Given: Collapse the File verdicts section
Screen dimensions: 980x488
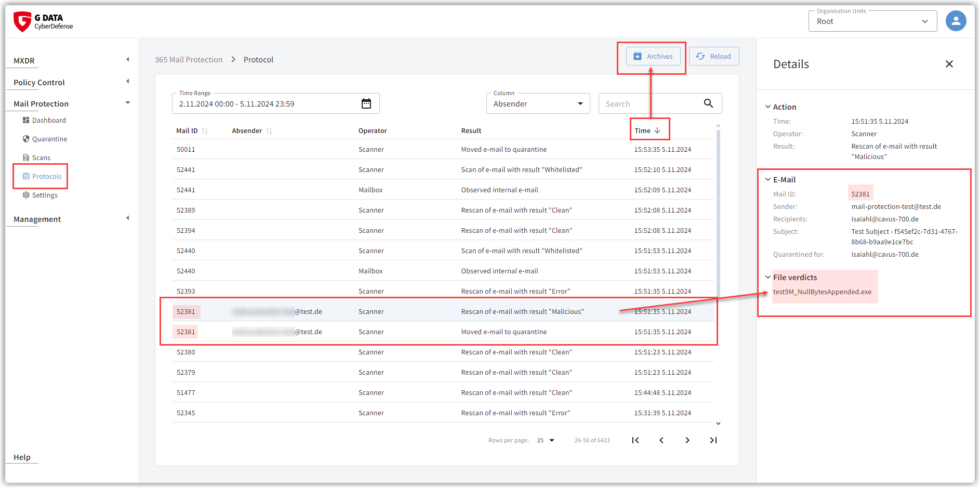Looking at the screenshot, I should pos(767,277).
